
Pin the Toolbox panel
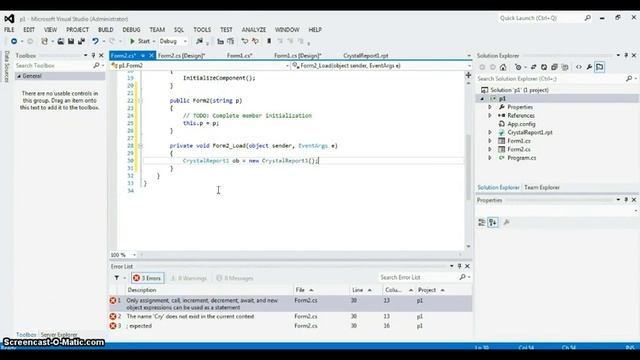coord(93,56)
